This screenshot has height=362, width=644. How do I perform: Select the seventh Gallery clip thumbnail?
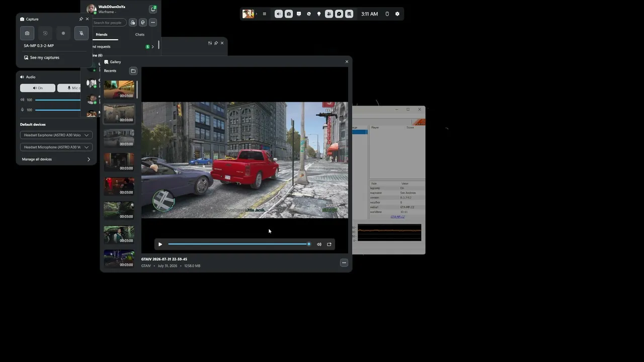[119, 234]
